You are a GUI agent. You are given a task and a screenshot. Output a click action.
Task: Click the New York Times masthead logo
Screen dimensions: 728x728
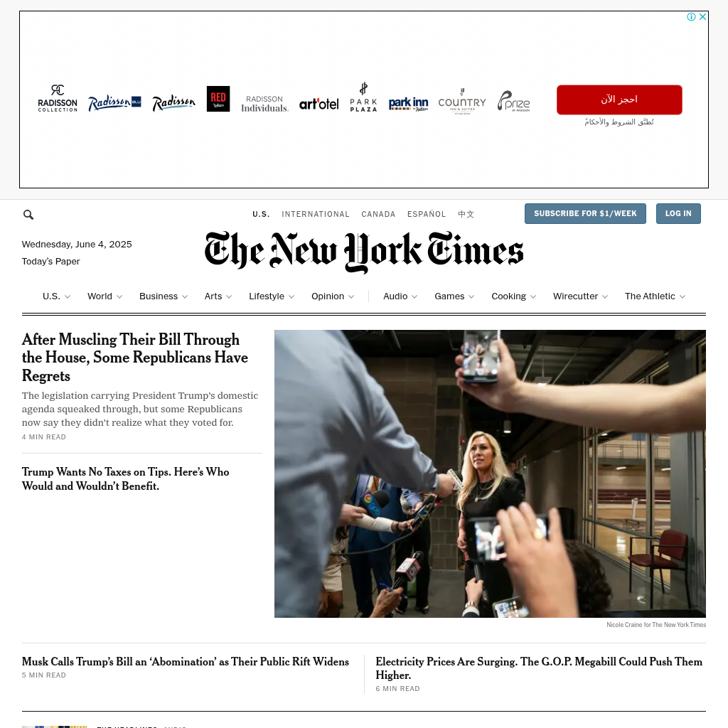click(364, 251)
